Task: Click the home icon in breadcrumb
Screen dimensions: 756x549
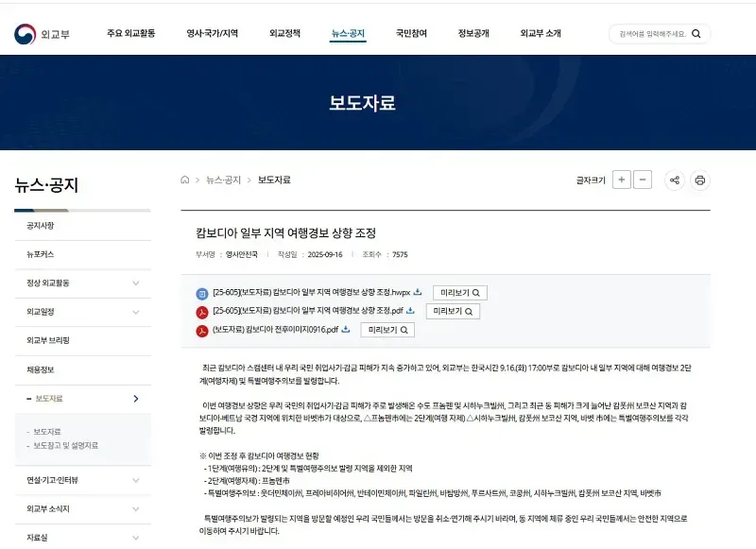Action: click(x=185, y=180)
